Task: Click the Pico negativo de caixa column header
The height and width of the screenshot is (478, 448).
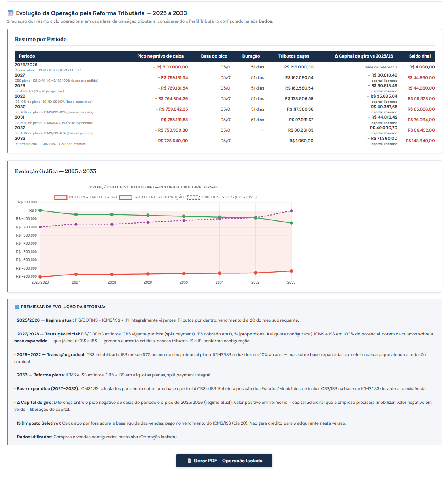Action: pyautogui.click(x=160, y=56)
